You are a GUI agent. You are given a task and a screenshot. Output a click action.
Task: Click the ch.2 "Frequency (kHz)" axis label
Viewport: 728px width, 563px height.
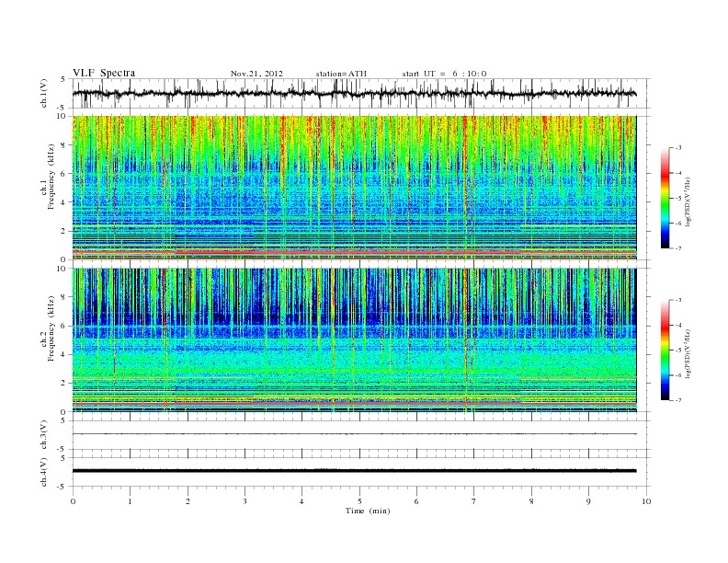pos(51,327)
